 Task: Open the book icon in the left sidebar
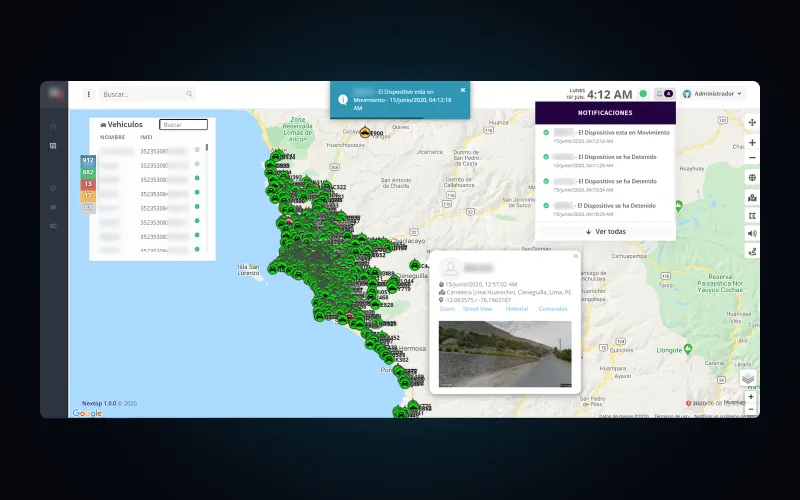53,146
